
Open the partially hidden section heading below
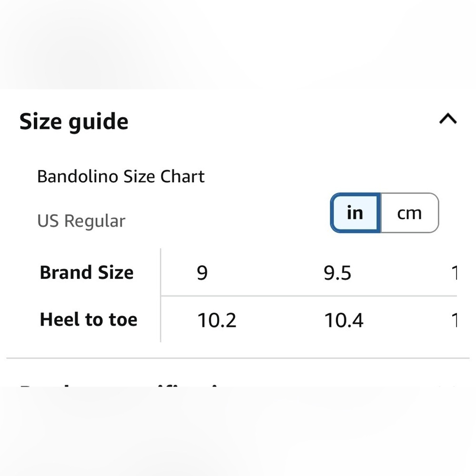(121, 386)
